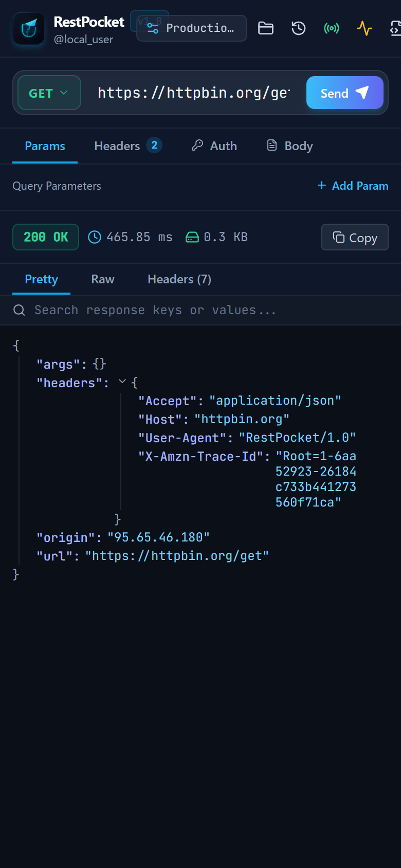Send the request with Send button
This screenshot has width=401, height=868.
(x=345, y=93)
